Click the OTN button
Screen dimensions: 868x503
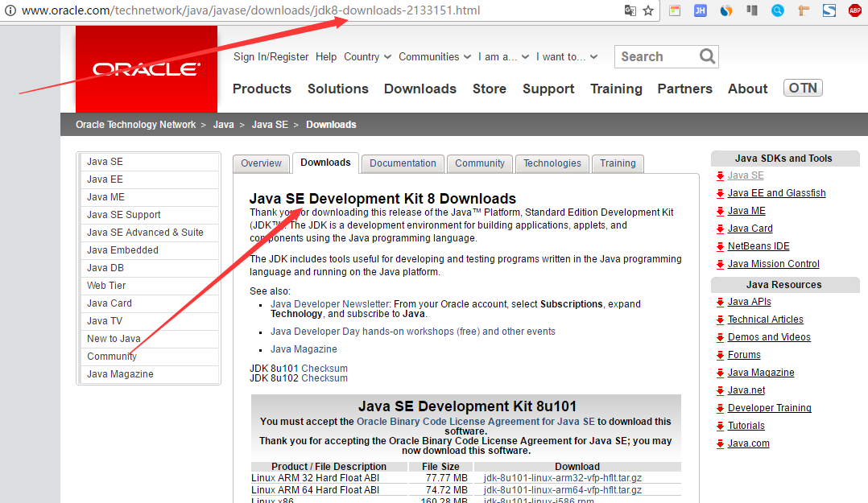click(803, 88)
